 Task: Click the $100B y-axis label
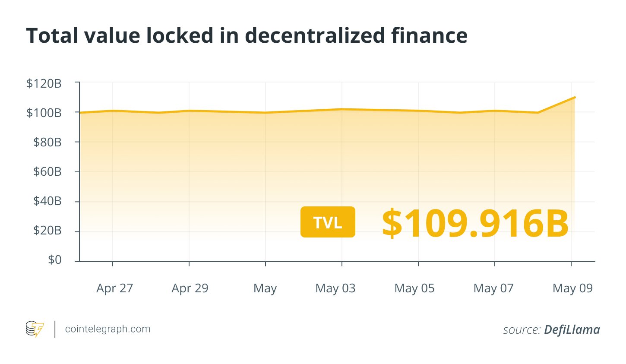(x=44, y=113)
